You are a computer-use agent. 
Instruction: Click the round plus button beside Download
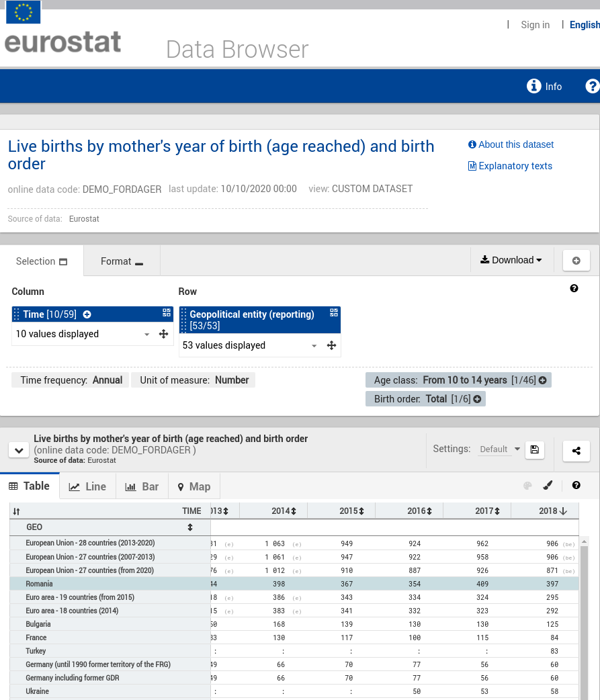point(576,261)
